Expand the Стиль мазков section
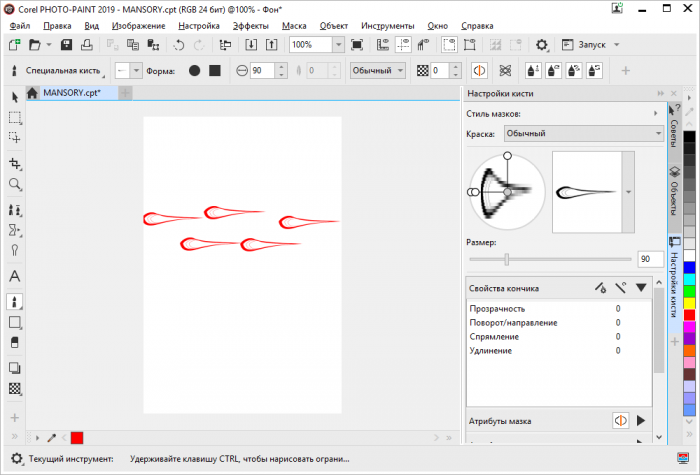The width and height of the screenshot is (700, 475). (x=655, y=114)
